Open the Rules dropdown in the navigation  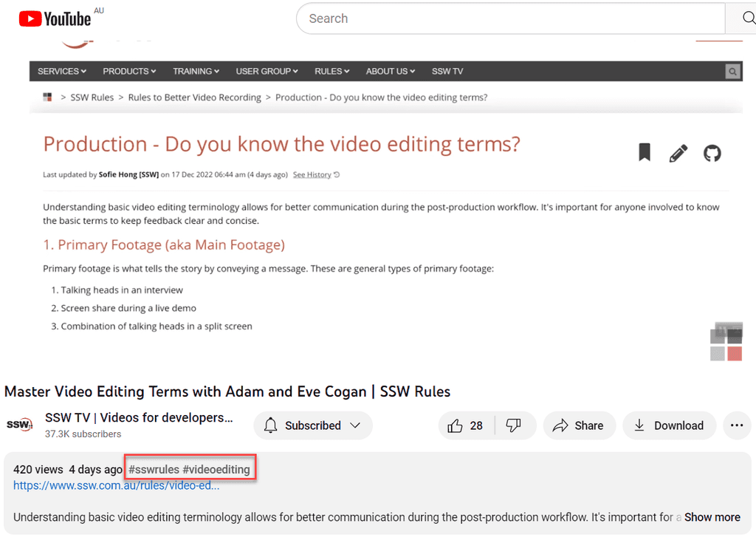(331, 71)
